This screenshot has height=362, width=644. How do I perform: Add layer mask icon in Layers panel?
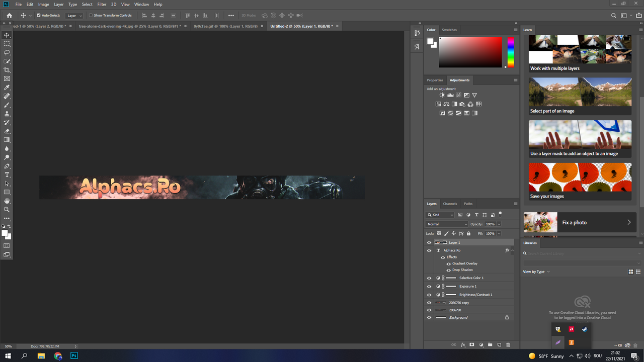pyautogui.click(x=472, y=344)
